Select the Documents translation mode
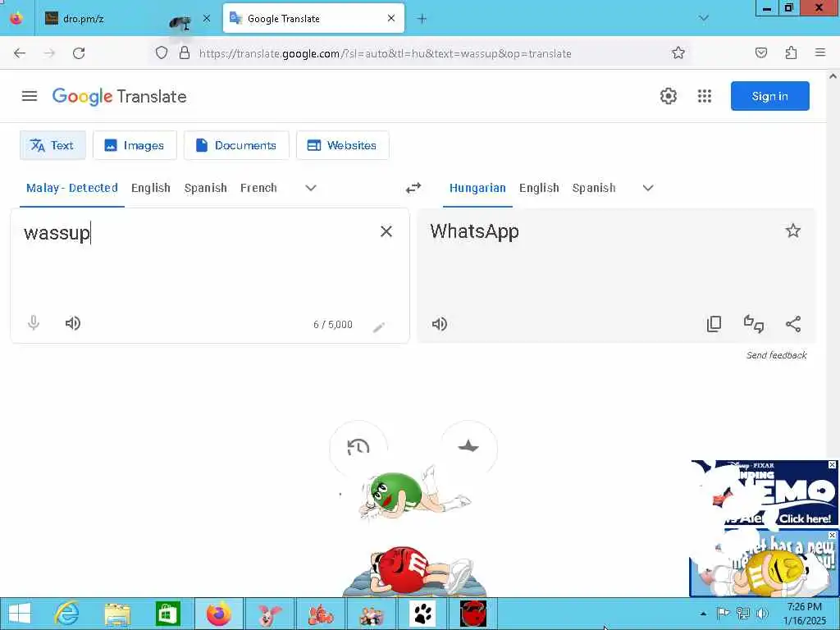The width and height of the screenshot is (840, 630). click(236, 145)
